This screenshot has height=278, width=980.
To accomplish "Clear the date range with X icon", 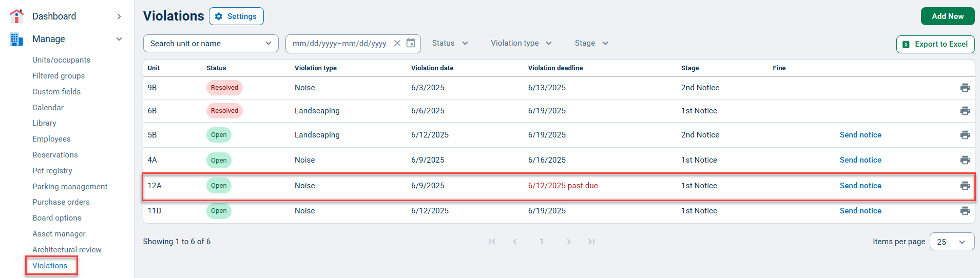I will point(397,43).
